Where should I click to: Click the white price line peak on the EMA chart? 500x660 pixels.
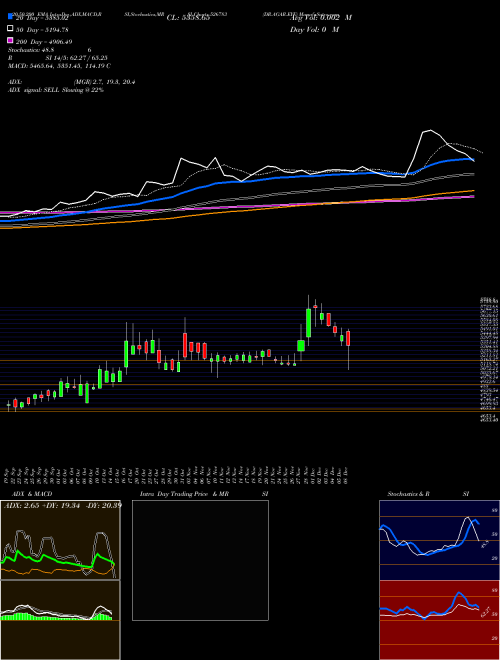tap(430, 130)
